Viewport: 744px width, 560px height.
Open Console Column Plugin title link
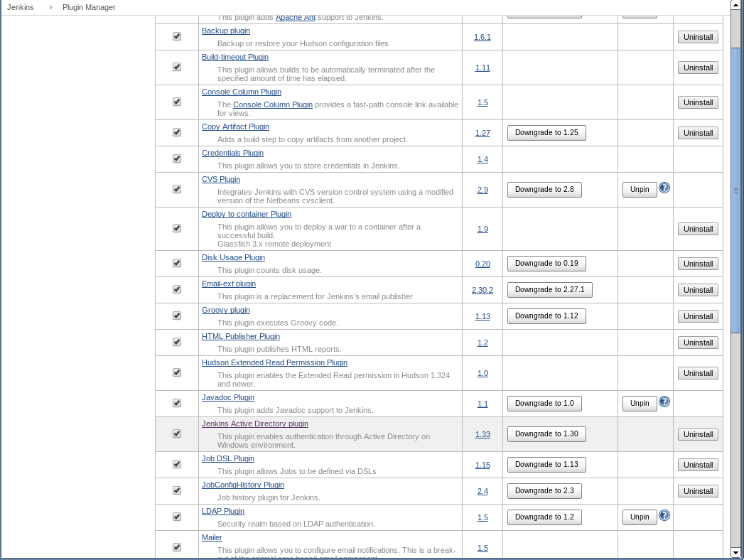[242, 92]
